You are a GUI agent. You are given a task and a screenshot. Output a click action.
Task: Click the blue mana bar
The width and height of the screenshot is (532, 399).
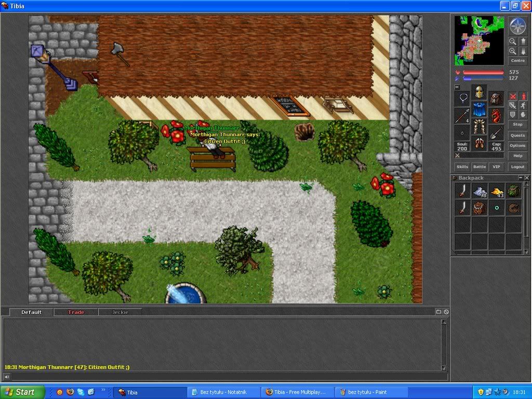(x=483, y=78)
